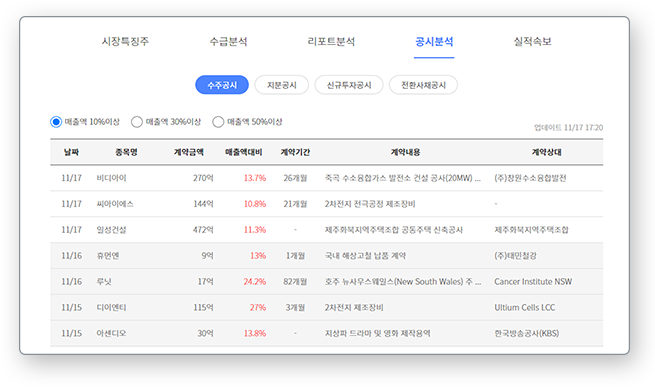Image resolution: width=655 pixels, height=387 pixels.
Task: Click the 매출액대비 column header
Action: tap(244, 152)
